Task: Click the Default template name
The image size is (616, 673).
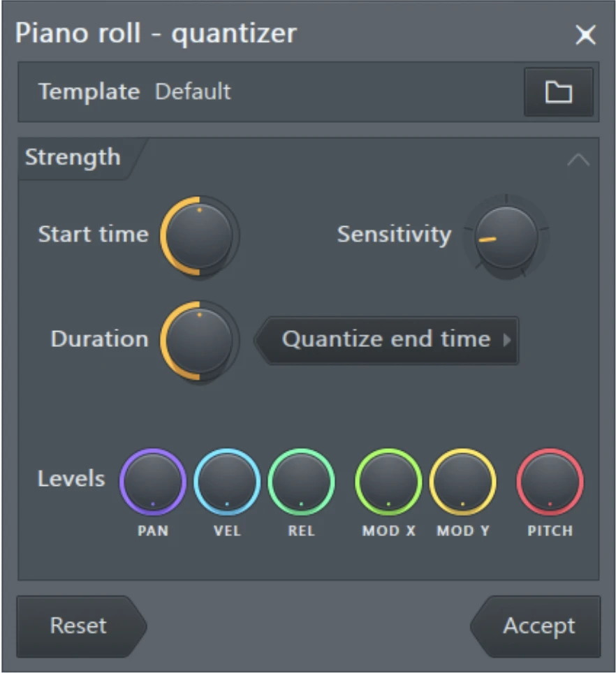Action: [x=193, y=92]
